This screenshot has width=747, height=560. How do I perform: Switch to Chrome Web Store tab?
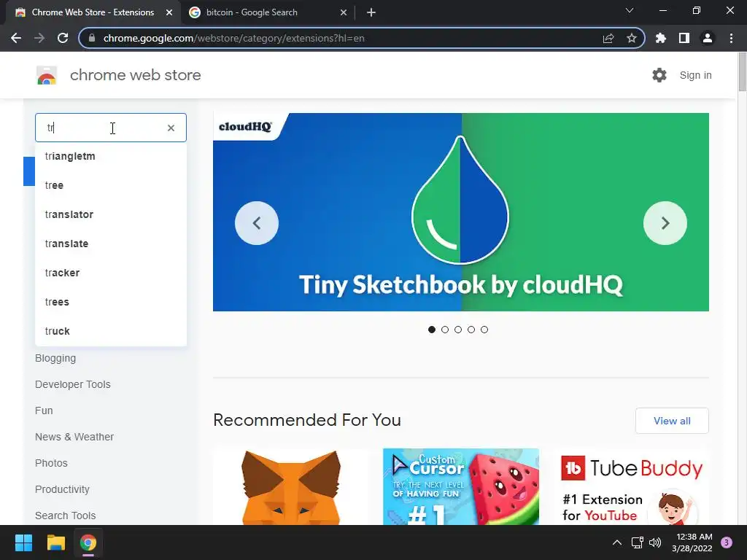pyautogui.click(x=93, y=12)
